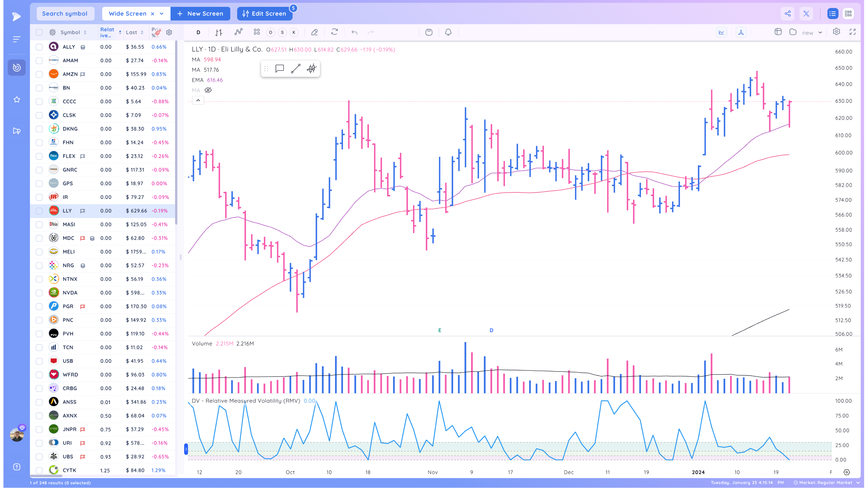Select the NVDA row
The image size is (868, 488).
coord(103,293)
